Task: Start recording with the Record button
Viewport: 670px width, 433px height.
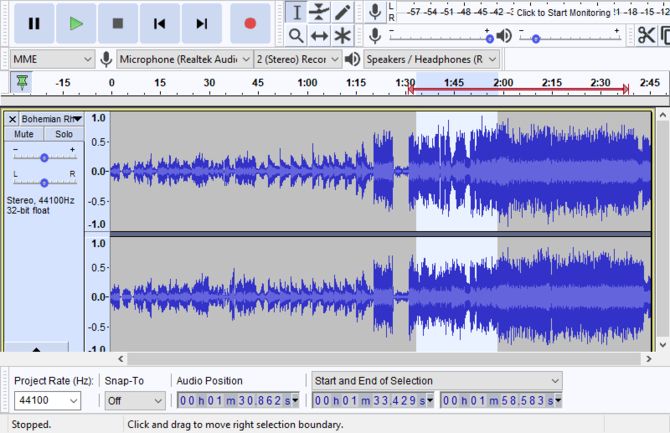Action: pos(250,23)
